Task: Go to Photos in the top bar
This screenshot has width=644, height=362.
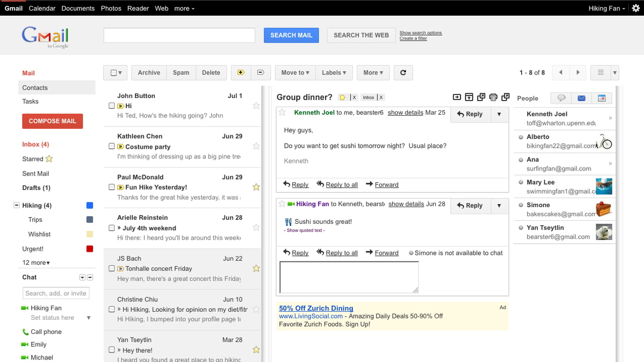Action: pyautogui.click(x=111, y=8)
